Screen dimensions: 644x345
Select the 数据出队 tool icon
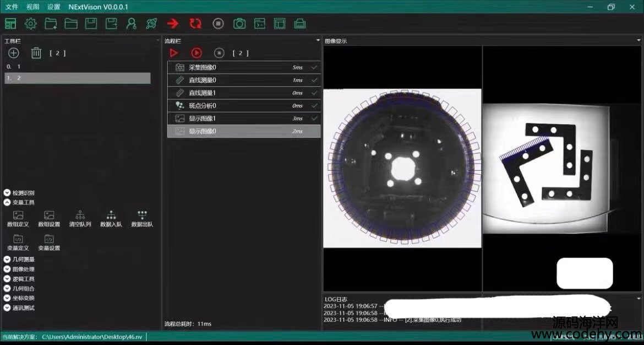click(142, 219)
